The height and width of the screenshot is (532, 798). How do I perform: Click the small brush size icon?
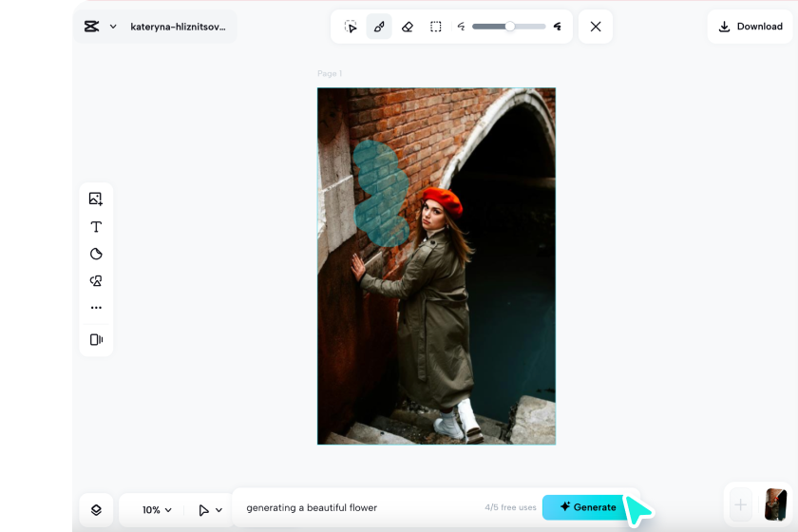click(x=461, y=27)
